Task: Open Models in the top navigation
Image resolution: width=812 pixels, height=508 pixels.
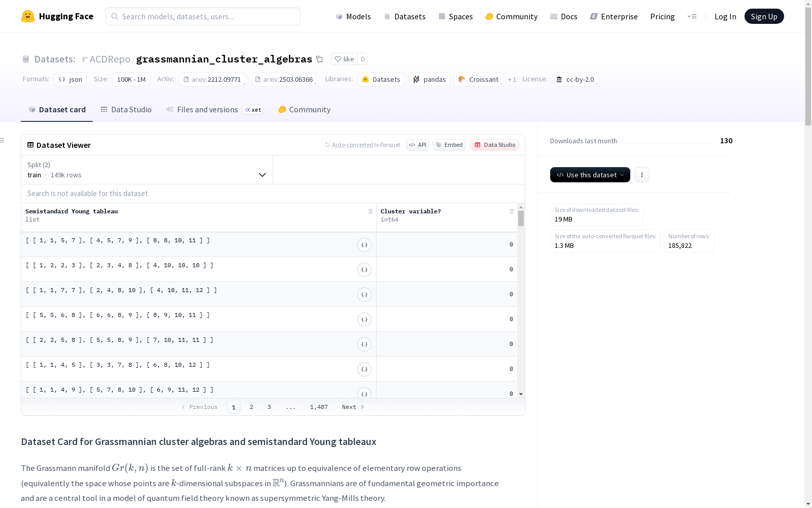Action: click(x=353, y=16)
